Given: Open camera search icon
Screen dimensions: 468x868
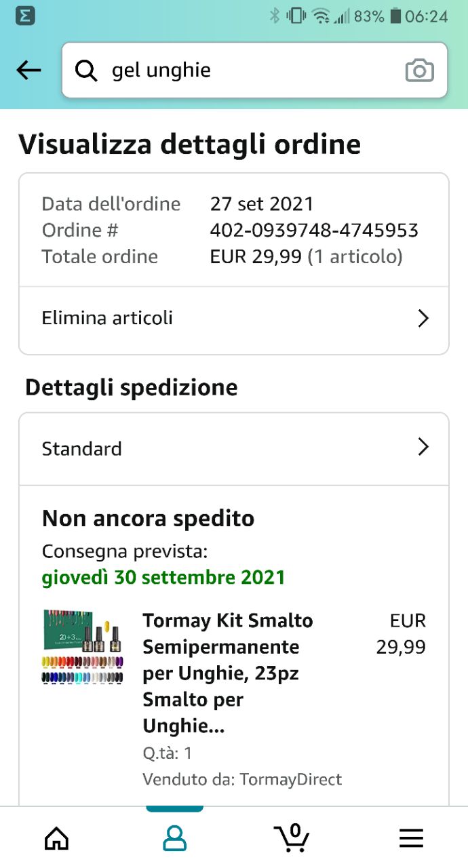Looking at the screenshot, I should (419, 71).
